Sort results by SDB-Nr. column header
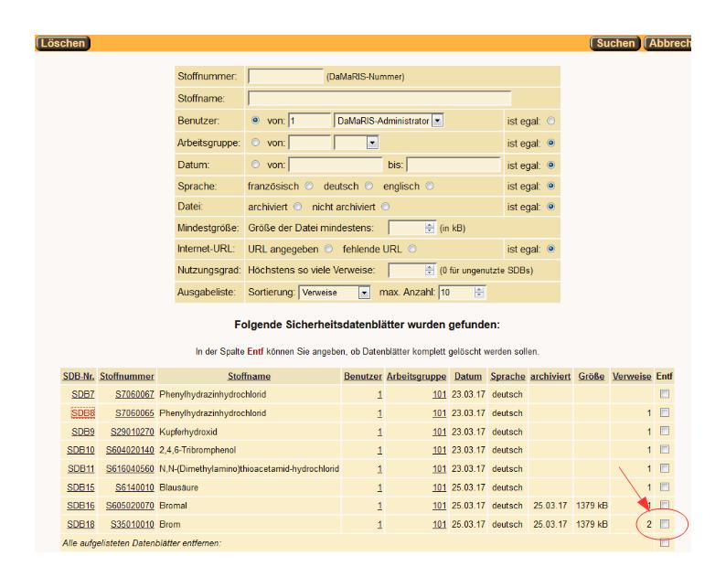Viewport: 726px width, 588px height. point(79,377)
